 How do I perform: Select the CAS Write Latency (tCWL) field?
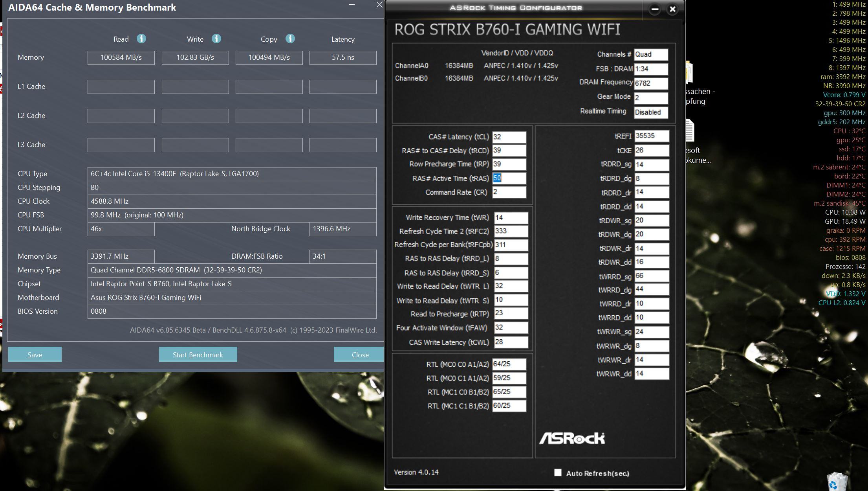(511, 342)
